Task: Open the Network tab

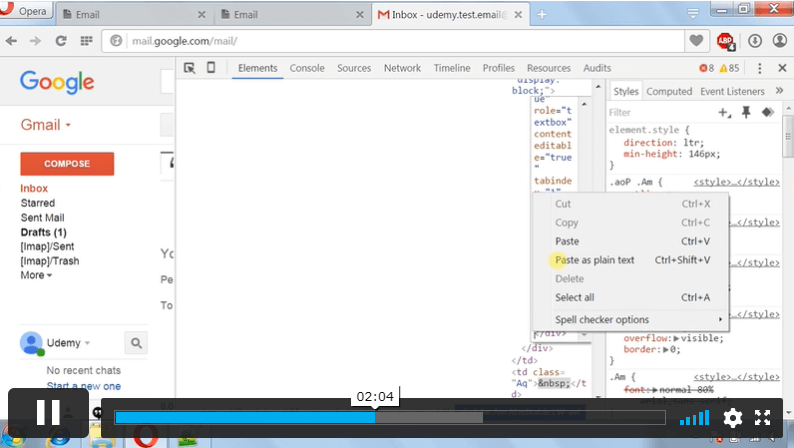Action: click(x=402, y=68)
